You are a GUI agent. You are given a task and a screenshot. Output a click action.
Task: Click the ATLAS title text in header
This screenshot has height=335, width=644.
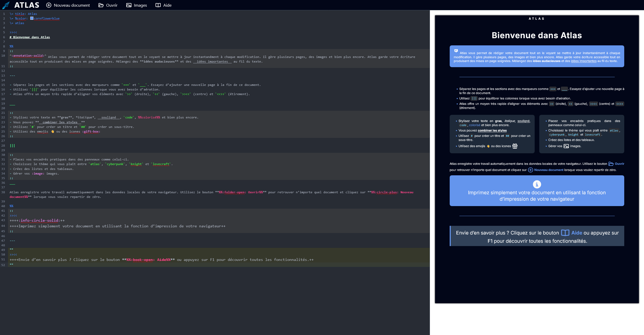point(27,5)
